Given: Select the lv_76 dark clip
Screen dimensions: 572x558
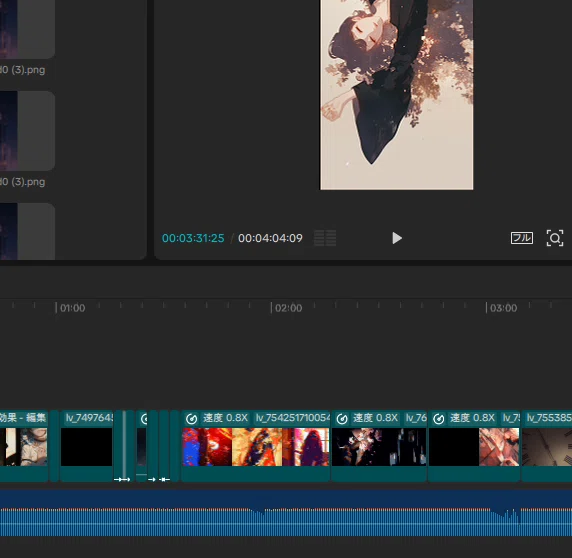Looking at the screenshot, I should coord(379,446).
